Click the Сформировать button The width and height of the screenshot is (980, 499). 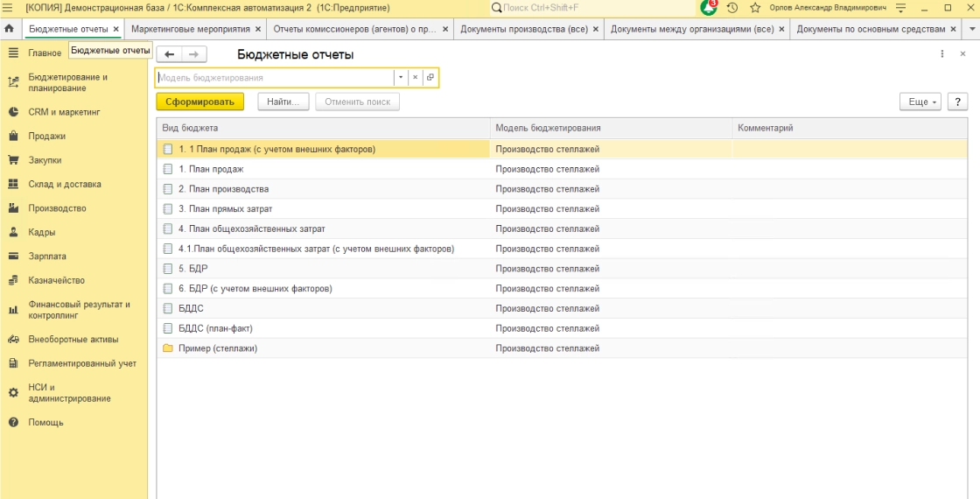click(x=200, y=102)
